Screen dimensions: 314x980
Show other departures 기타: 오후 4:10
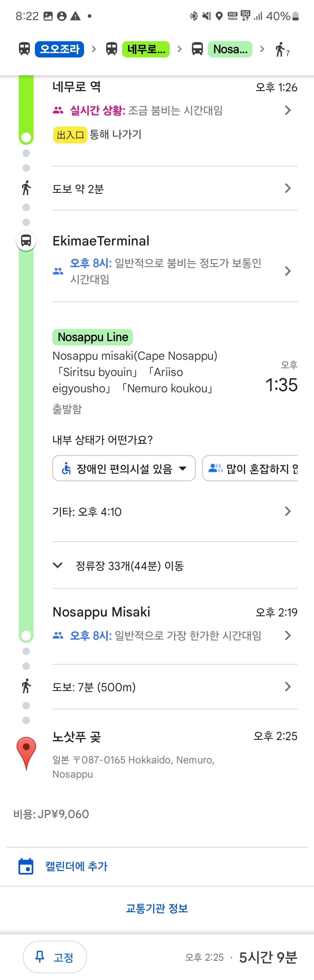tap(175, 512)
